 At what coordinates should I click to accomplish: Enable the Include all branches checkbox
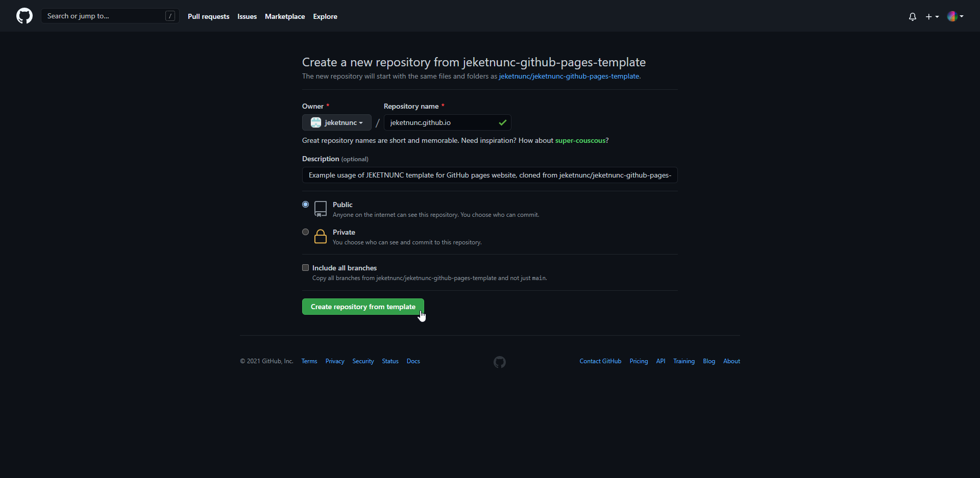306,268
